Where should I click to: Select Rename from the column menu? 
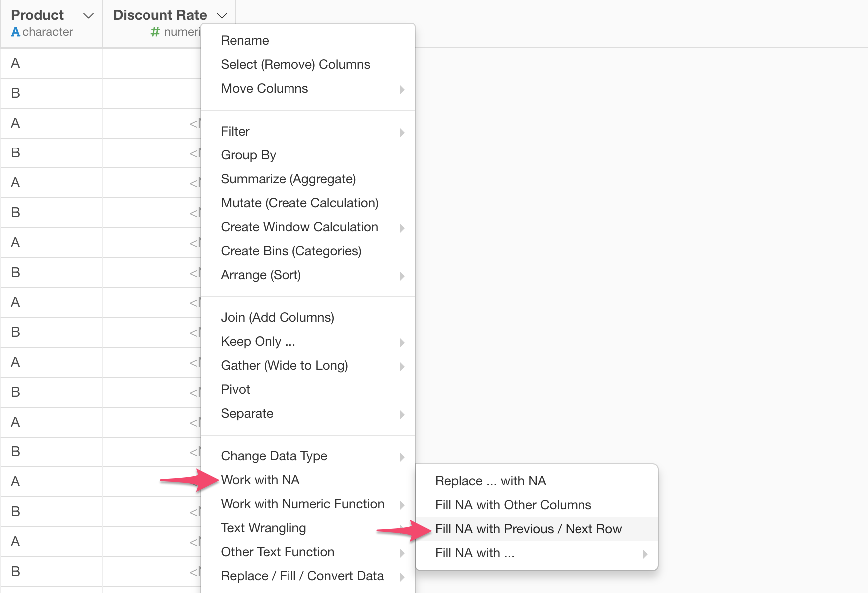[245, 40]
